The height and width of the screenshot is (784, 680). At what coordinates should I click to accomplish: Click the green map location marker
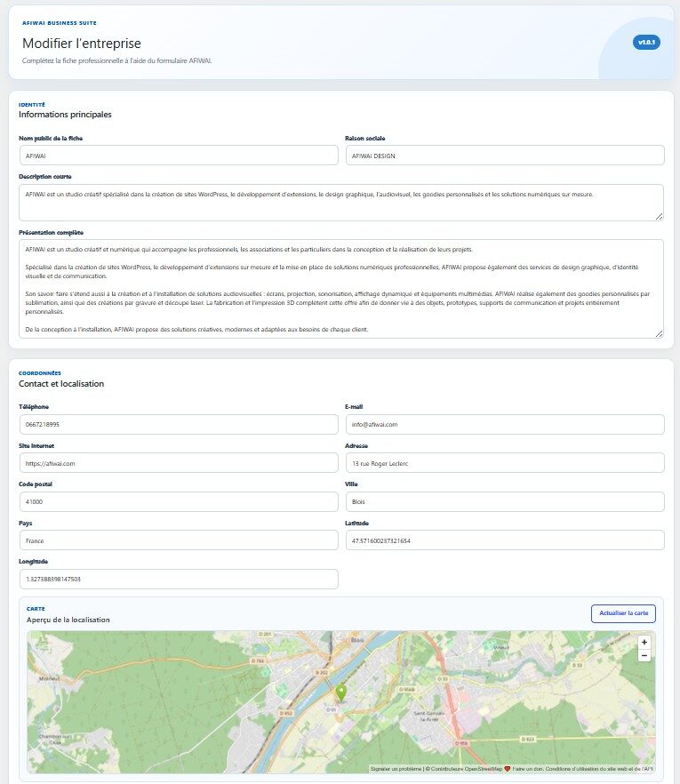coord(341,693)
